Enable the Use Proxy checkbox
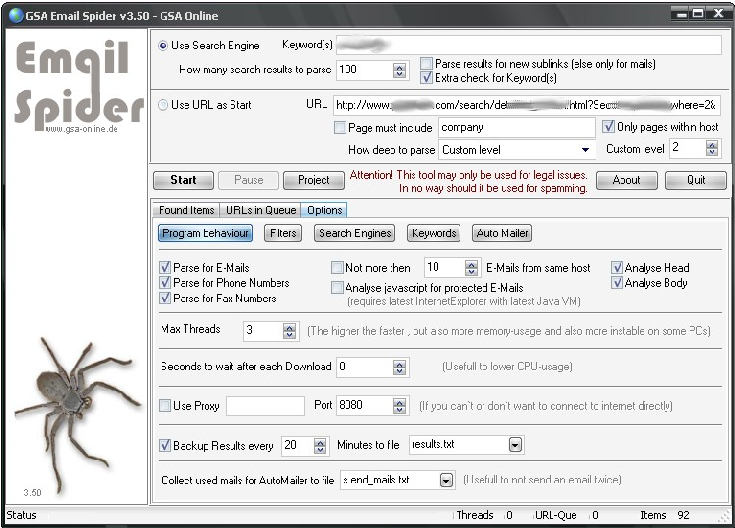The height and width of the screenshot is (528, 735). coord(165,406)
